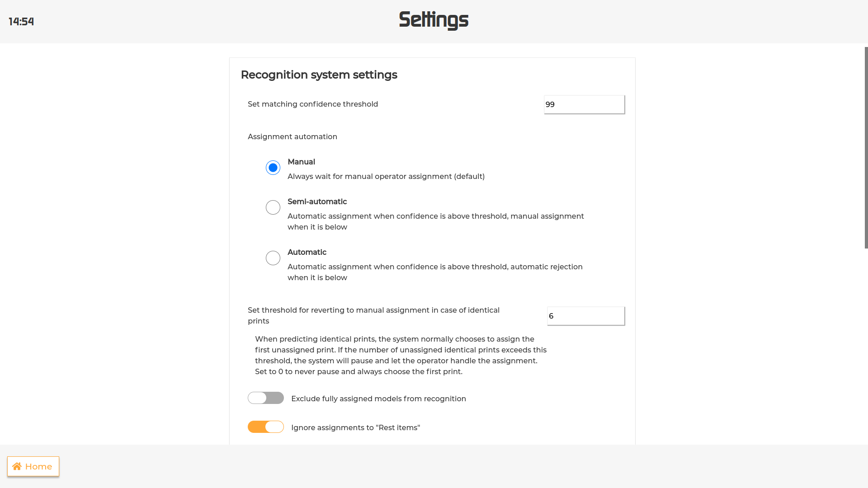
Task: Select the Semi-automatic assignment option
Action: (x=273, y=207)
